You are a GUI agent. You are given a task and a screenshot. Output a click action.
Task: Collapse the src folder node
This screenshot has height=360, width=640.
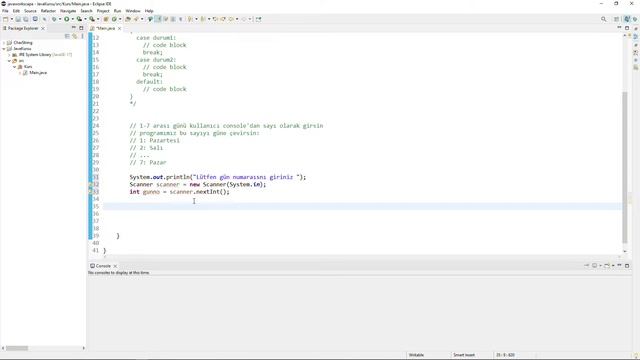click(9, 60)
